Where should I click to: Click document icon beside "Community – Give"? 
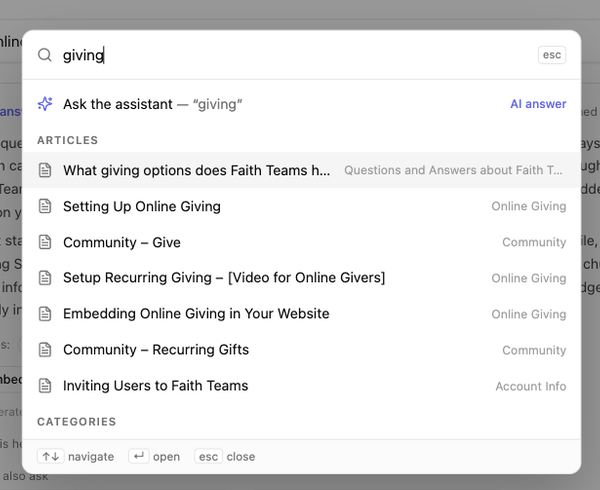(x=45, y=243)
